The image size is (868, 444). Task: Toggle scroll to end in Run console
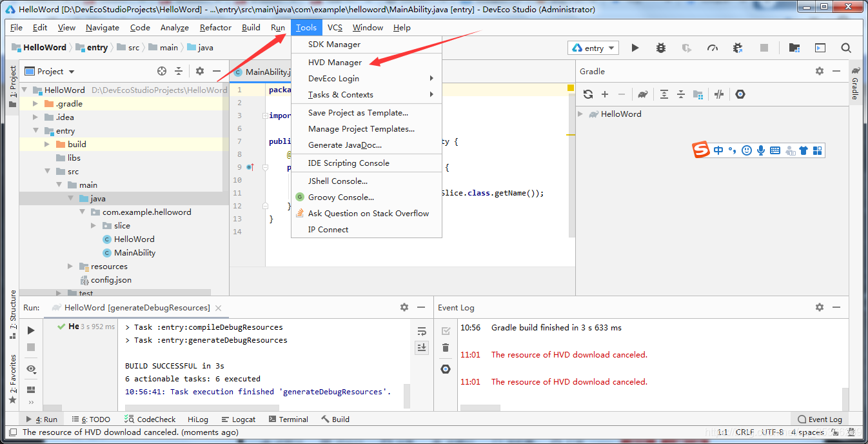click(x=422, y=347)
